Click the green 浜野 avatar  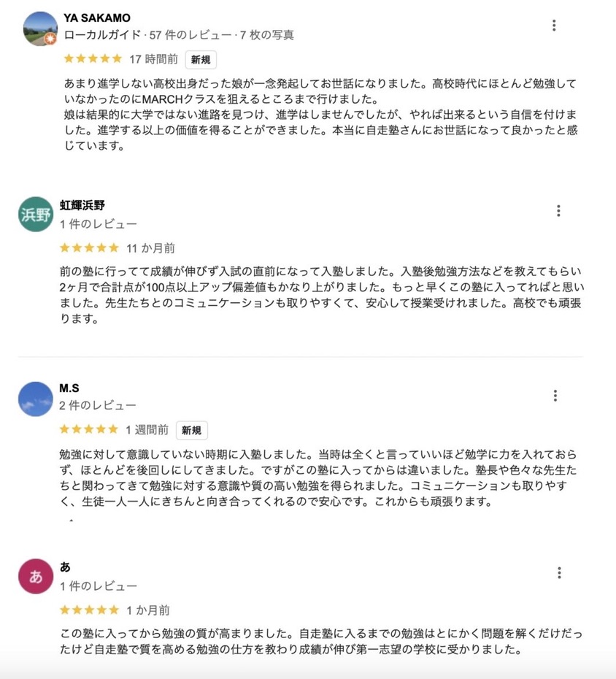(36, 215)
